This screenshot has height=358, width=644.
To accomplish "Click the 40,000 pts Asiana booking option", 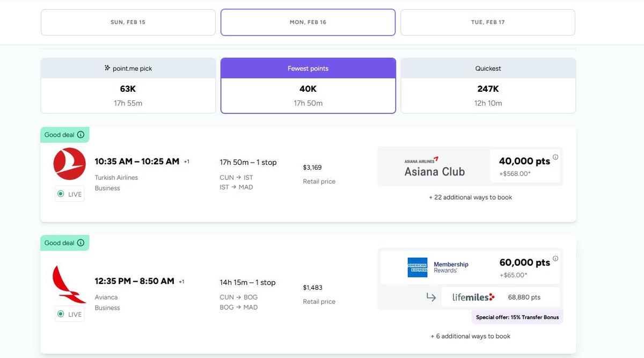I will [524, 165].
